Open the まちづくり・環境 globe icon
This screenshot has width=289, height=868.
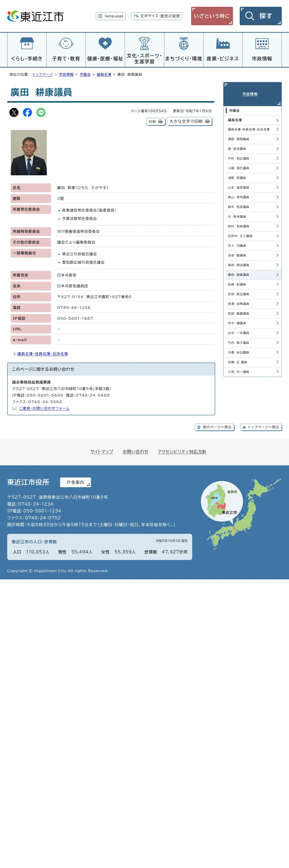[x=184, y=43]
